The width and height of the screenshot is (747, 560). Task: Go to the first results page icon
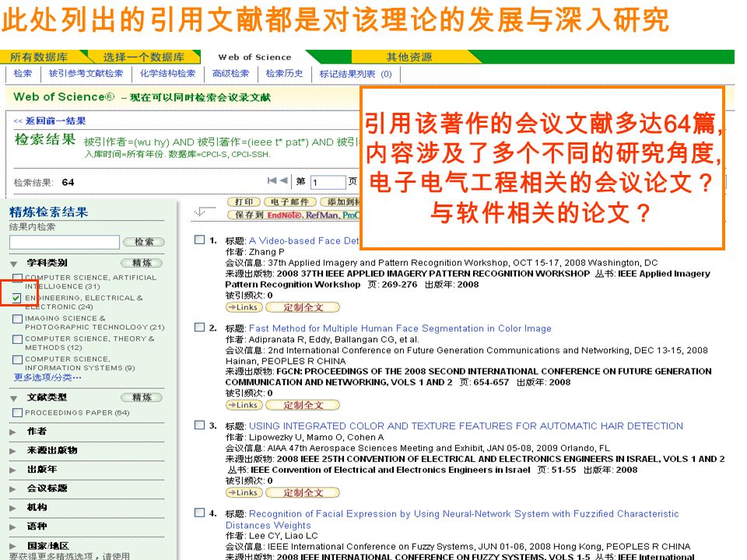(x=272, y=180)
